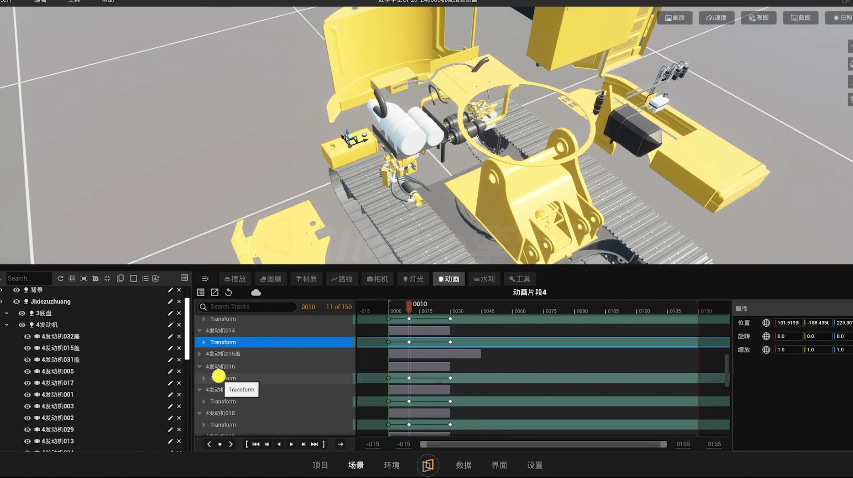
Task: Jump to the animation end with skip-forward
Action: tap(314, 444)
